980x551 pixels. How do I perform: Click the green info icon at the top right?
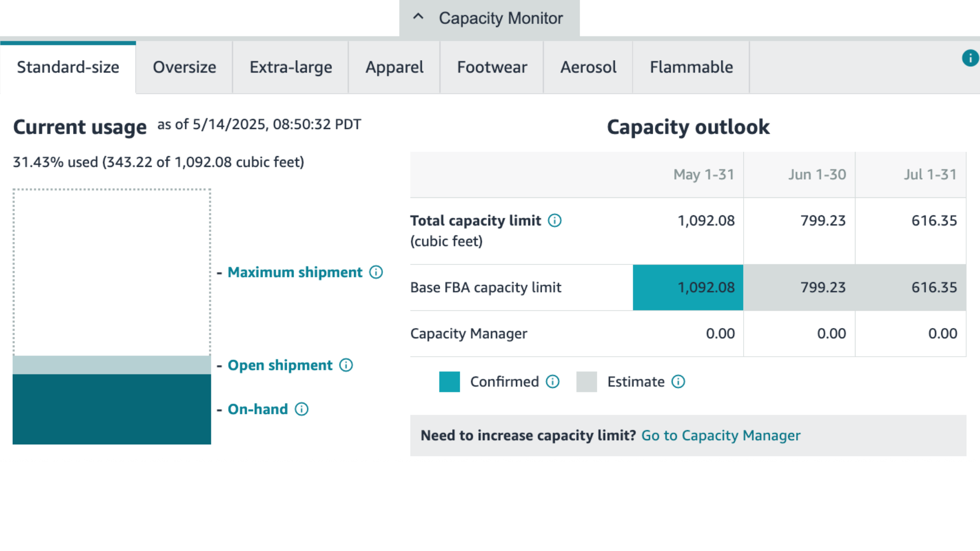click(970, 58)
